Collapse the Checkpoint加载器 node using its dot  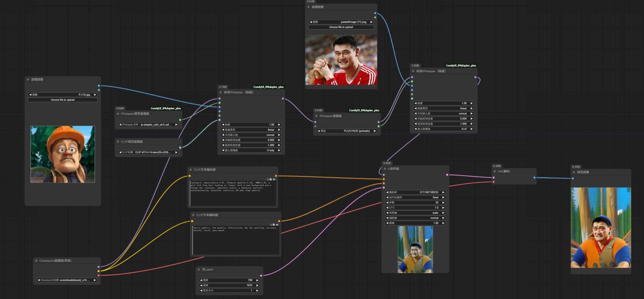pos(36,261)
